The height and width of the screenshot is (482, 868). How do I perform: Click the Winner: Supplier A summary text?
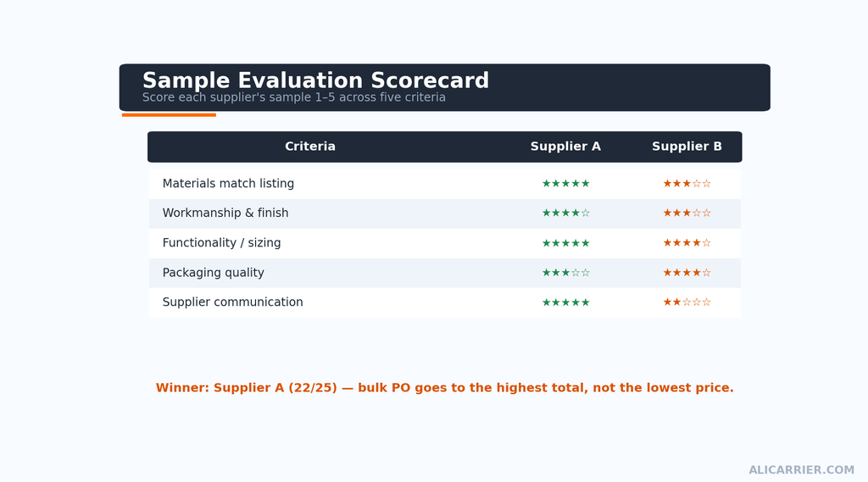click(444, 388)
